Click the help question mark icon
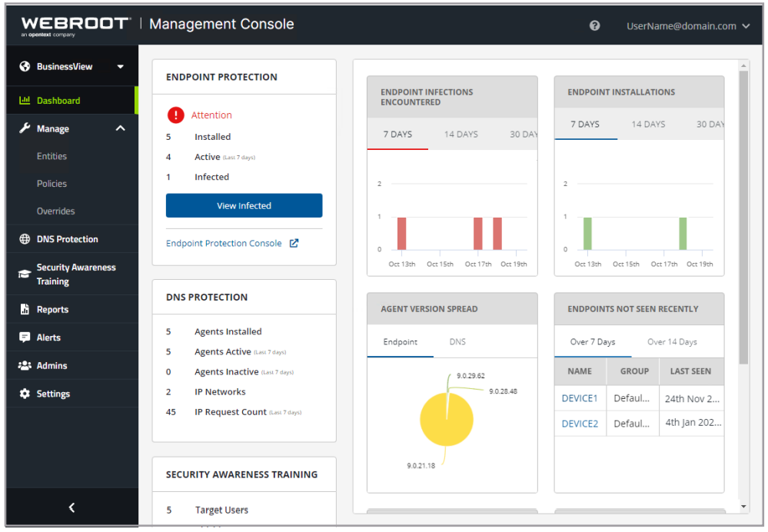This screenshot has width=768, height=532. (x=594, y=25)
